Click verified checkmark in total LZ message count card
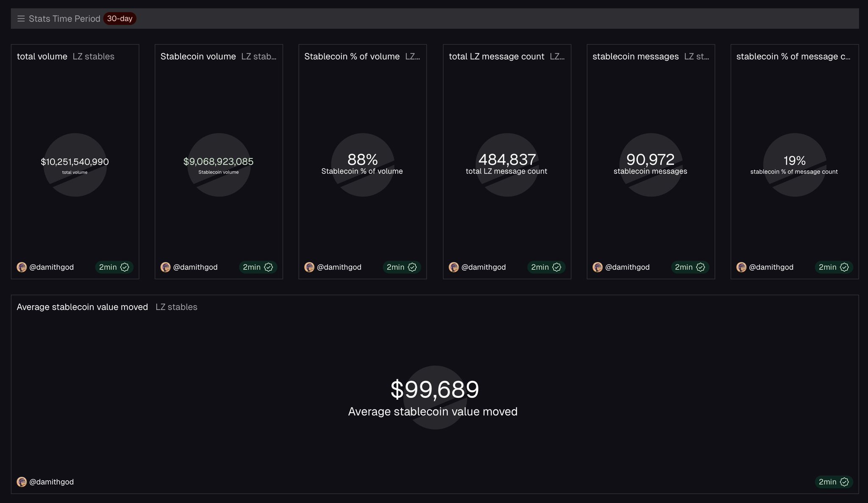Image resolution: width=868 pixels, height=503 pixels. coord(557,267)
